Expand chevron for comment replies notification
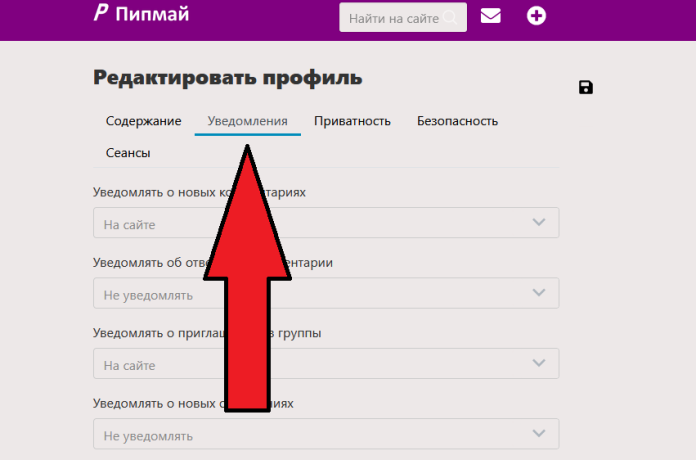Screen dimensions: 696x460 pyautogui.click(x=539, y=293)
